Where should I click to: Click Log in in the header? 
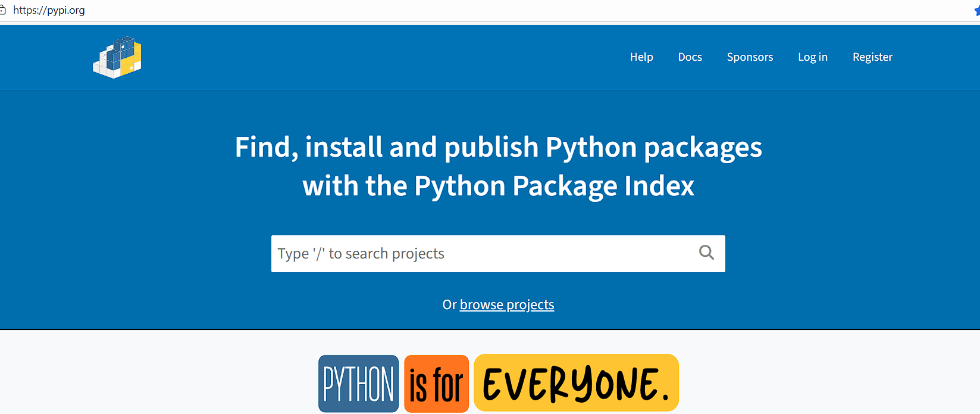pos(812,57)
